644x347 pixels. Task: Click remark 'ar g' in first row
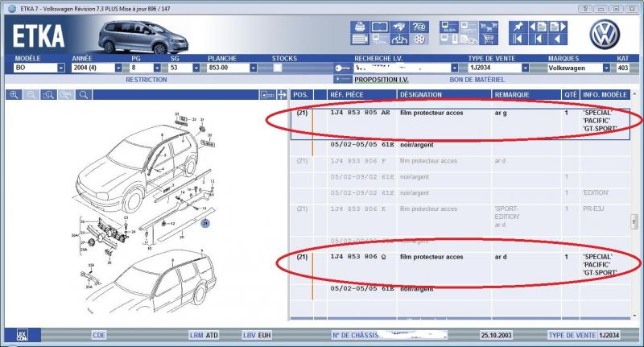[501, 113]
